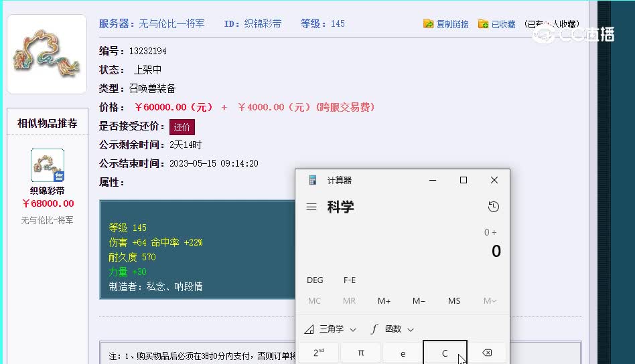Image resolution: width=635 pixels, height=364 pixels.
Task: Click the 织锦彩带 similar item name
Action: point(48,191)
